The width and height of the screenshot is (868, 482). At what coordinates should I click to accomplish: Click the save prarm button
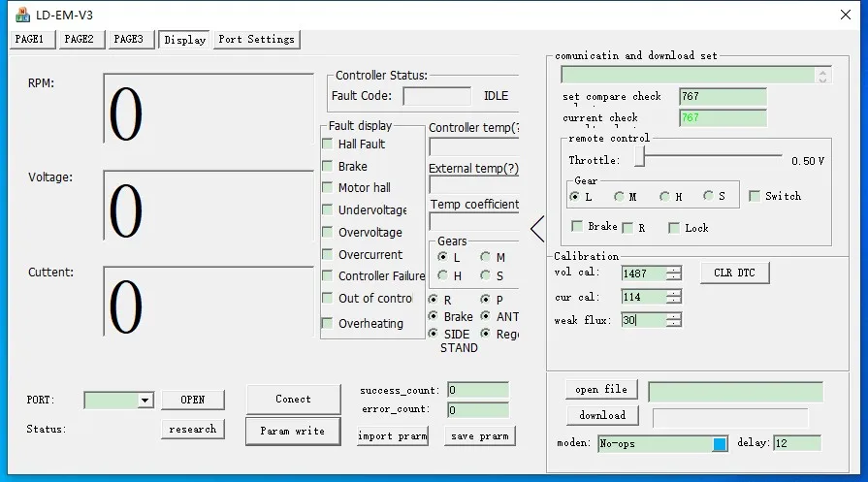click(479, 436)
